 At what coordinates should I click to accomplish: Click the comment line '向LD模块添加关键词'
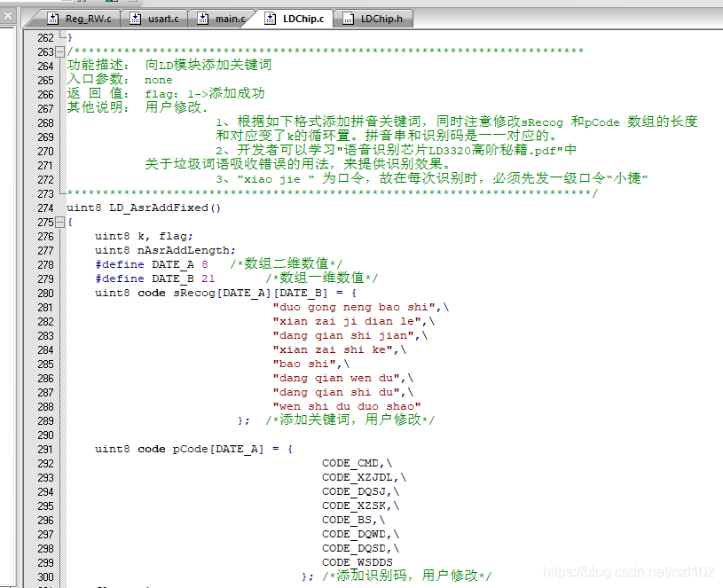click(208, 66)
